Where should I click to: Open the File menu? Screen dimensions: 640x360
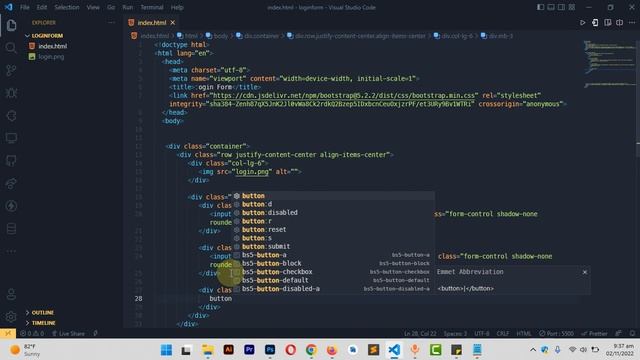(25, 7)
